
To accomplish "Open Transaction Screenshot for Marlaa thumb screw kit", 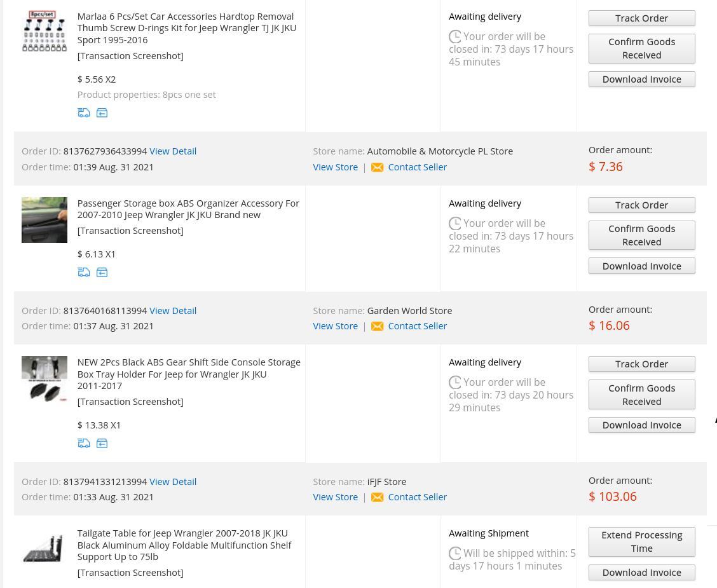I will [x=130, y=56].
